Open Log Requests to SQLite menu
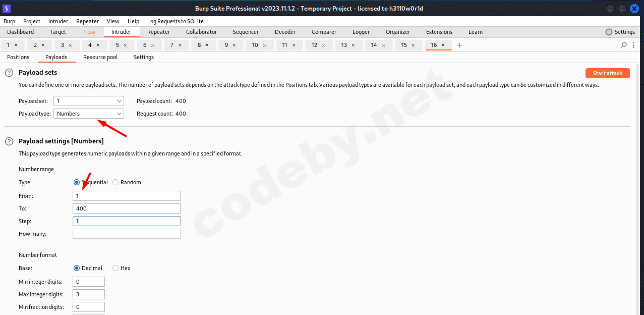This screenshot has height=315, width=644. point(175,21)
